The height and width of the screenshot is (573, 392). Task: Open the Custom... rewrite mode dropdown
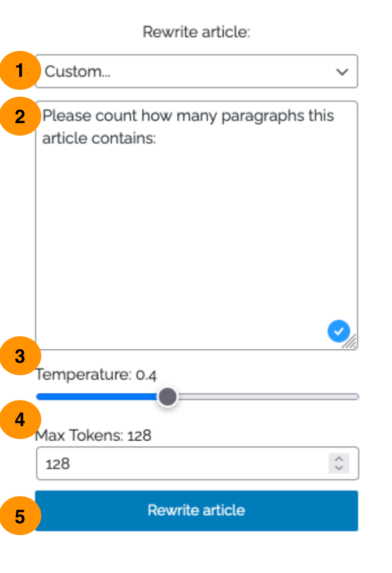pos(196,71)
